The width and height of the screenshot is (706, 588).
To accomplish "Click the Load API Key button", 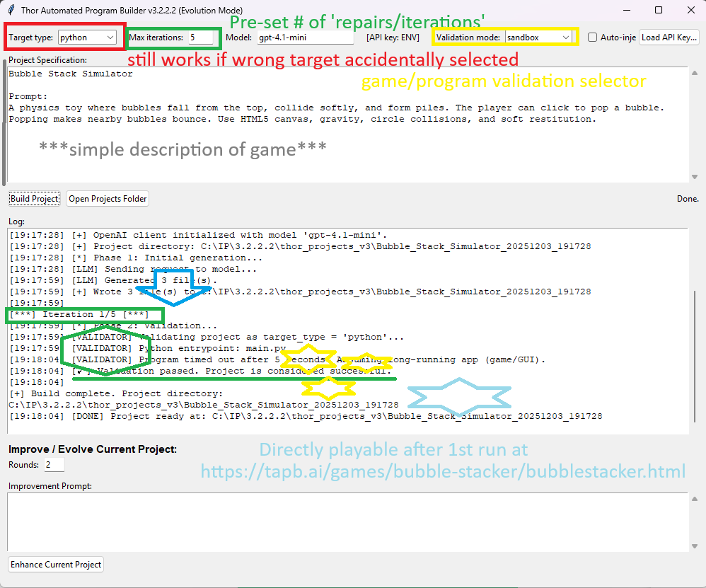I will point(669,38).
